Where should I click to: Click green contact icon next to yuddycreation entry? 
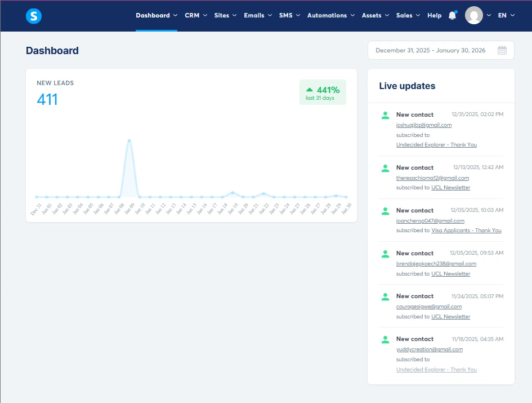(385, 339)
